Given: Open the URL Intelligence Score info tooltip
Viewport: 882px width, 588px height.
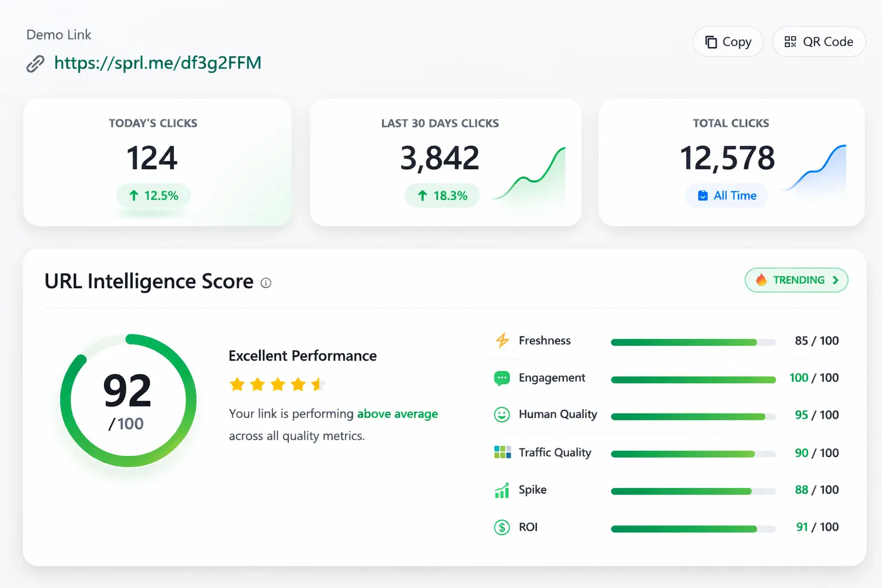Looking at the screenshot, I should 265,283.
